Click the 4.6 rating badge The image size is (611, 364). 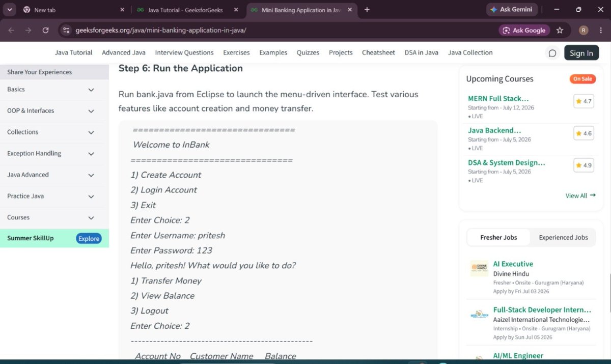[x=584, y=133]
